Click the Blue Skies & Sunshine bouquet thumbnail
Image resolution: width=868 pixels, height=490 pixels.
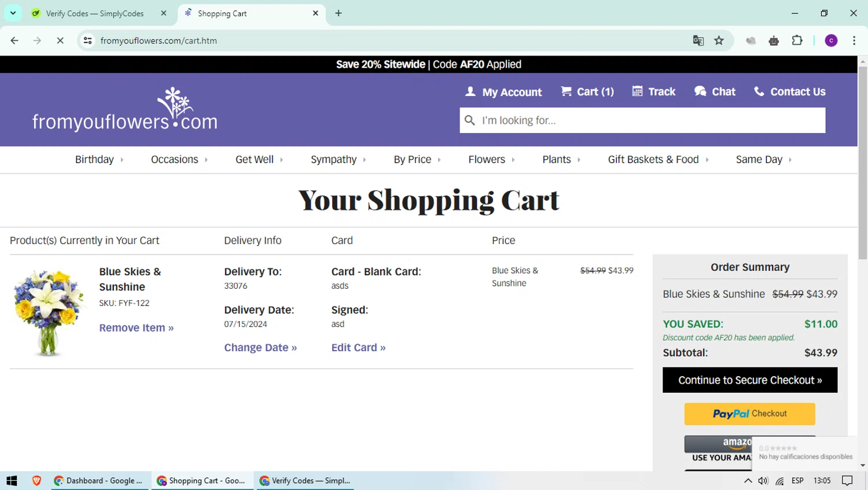[47, 312]
